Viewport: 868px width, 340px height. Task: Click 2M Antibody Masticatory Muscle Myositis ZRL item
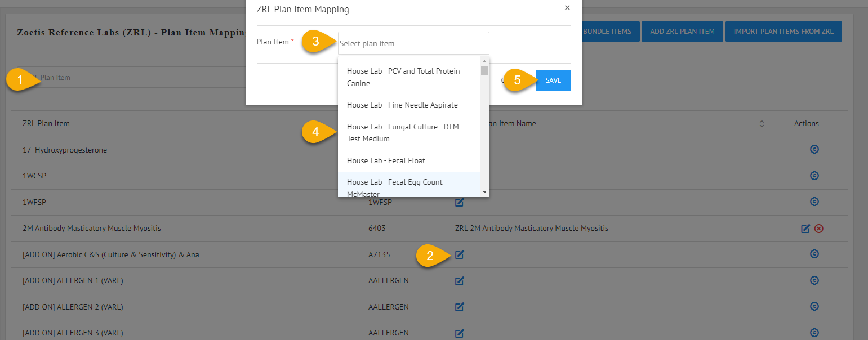pyautogui.click(x=92, y=229)
